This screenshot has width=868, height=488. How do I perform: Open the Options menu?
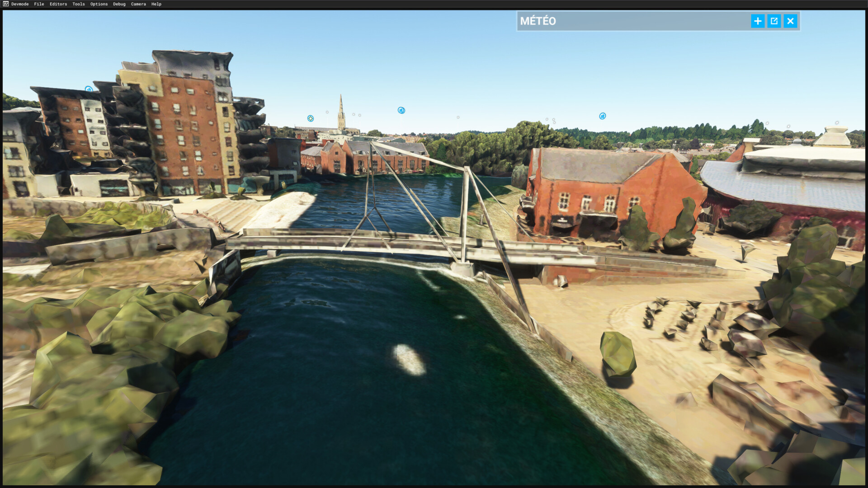pyautogui.click(x=99, y=4)
